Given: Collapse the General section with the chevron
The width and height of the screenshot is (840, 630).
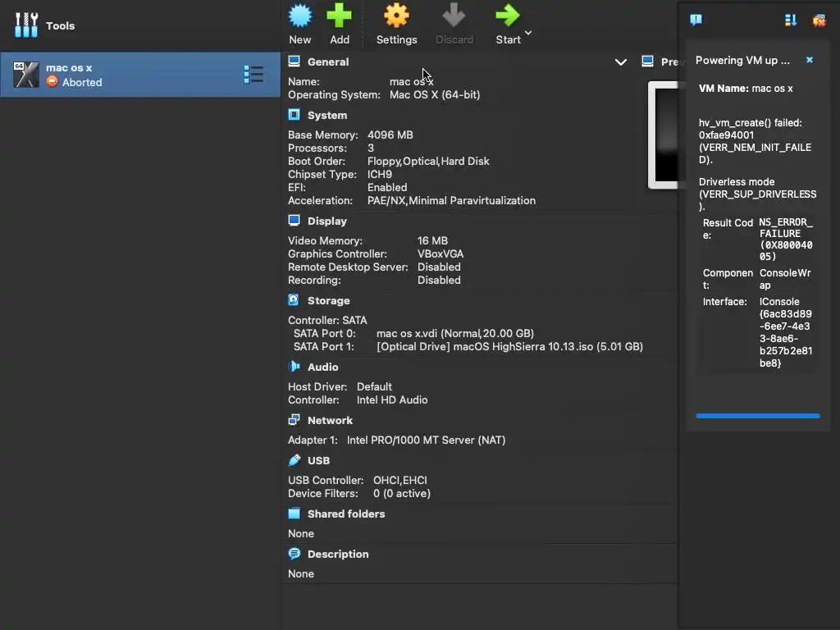Looking at the screenshot, I should coord(620,62).
